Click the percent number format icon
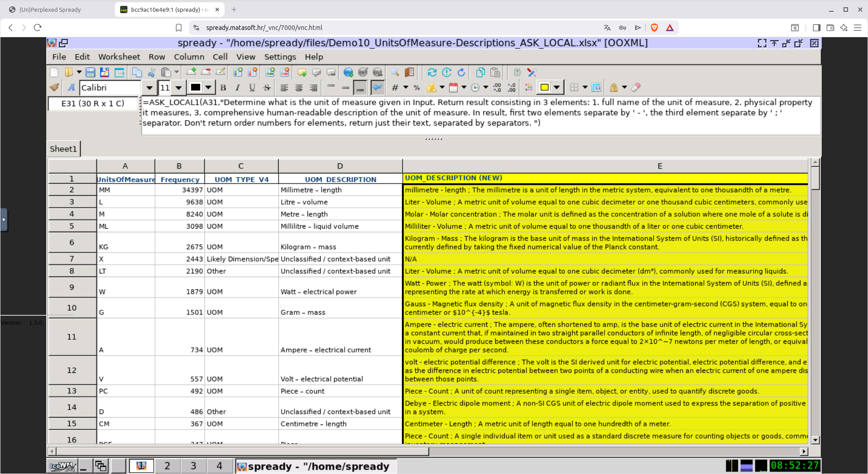The width and height of the screenshot is (868, 474). point(417,88)
